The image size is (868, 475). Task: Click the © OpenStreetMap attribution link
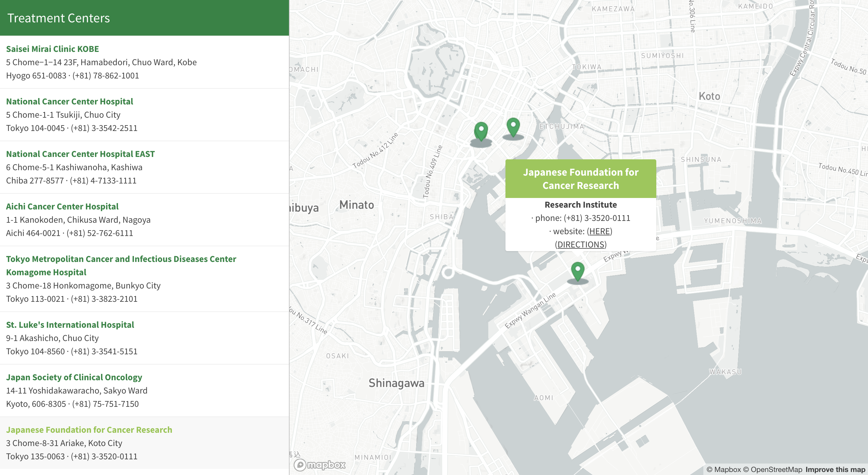tap(772, 470)
